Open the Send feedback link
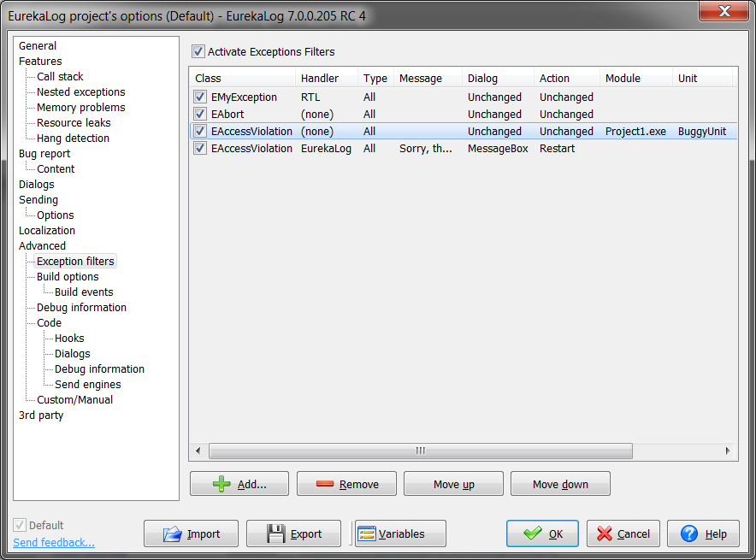 click(53, 542)
